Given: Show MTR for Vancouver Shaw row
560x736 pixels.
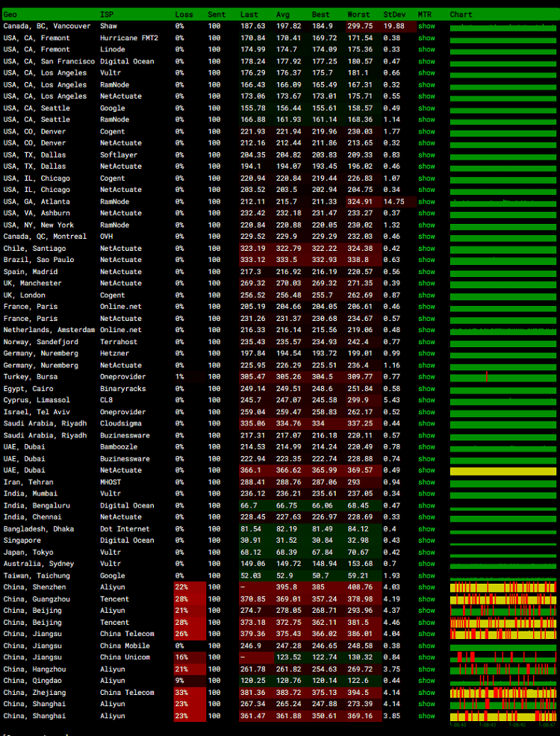Looking at the screenshot, I should click(426, 26).
